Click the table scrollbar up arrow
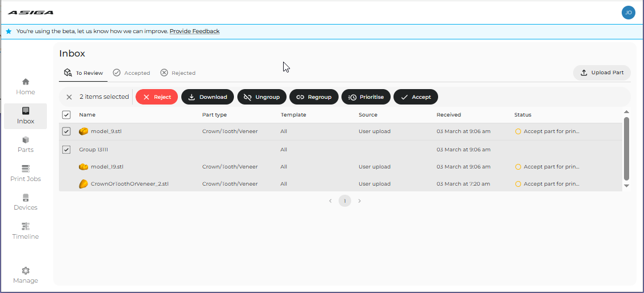 (626, 111)
